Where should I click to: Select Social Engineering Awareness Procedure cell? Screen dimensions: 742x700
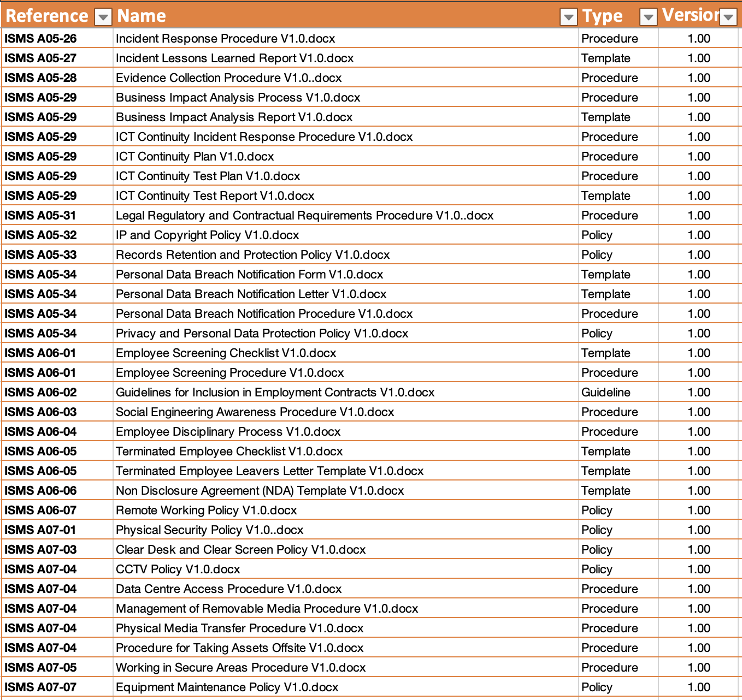[346, 412]
